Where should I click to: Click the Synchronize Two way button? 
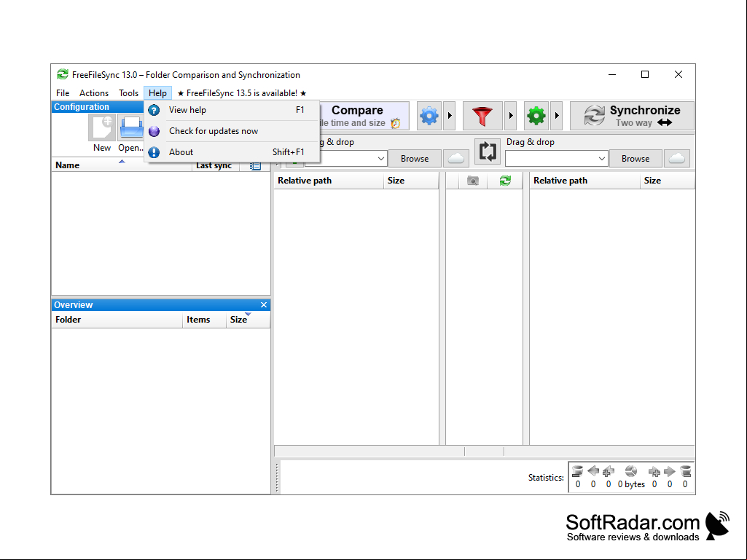click(632, 116)
